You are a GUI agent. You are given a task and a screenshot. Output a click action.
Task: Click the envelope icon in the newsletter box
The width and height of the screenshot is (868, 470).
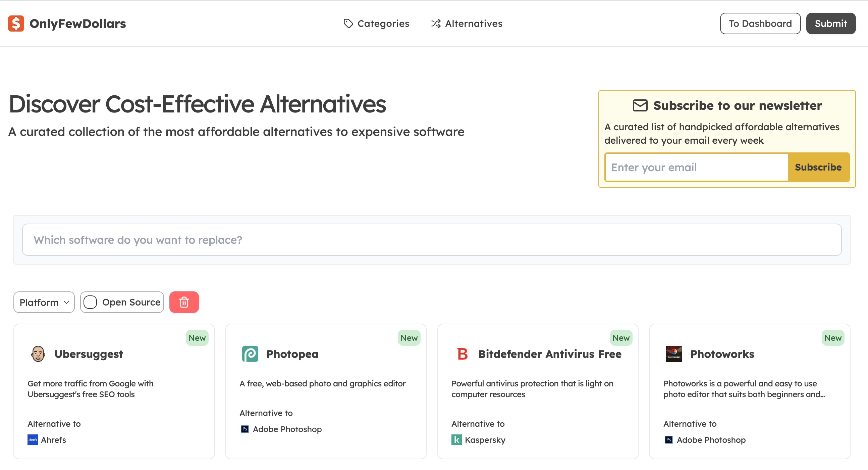(640, 105)
